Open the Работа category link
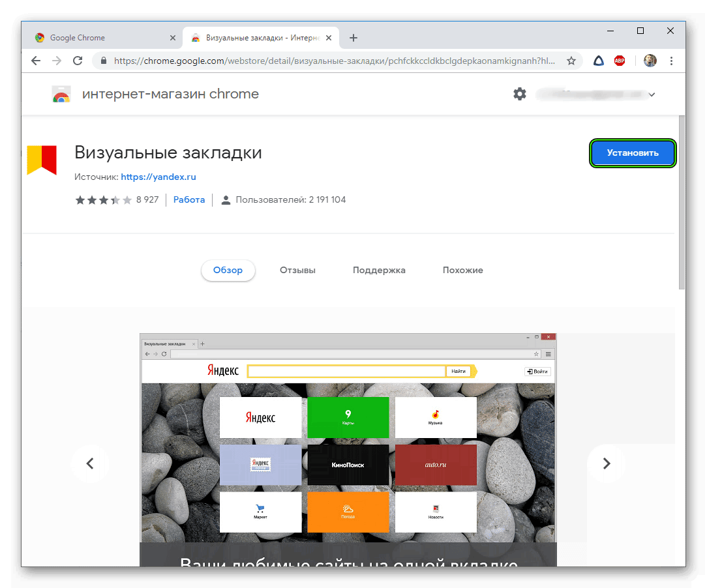This screenshot has width=707, height=588. (189, 199)
